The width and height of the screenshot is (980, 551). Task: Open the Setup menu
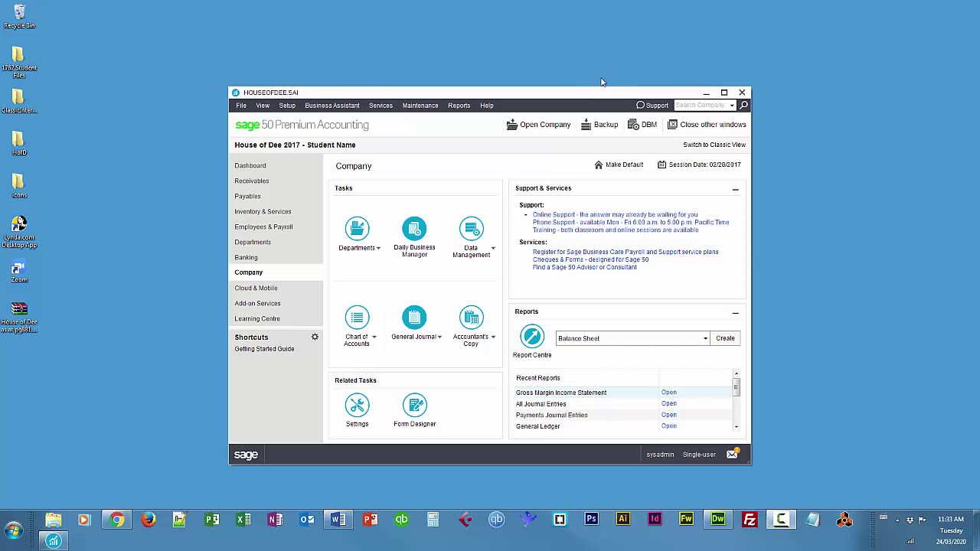click(x=287, y=106)
